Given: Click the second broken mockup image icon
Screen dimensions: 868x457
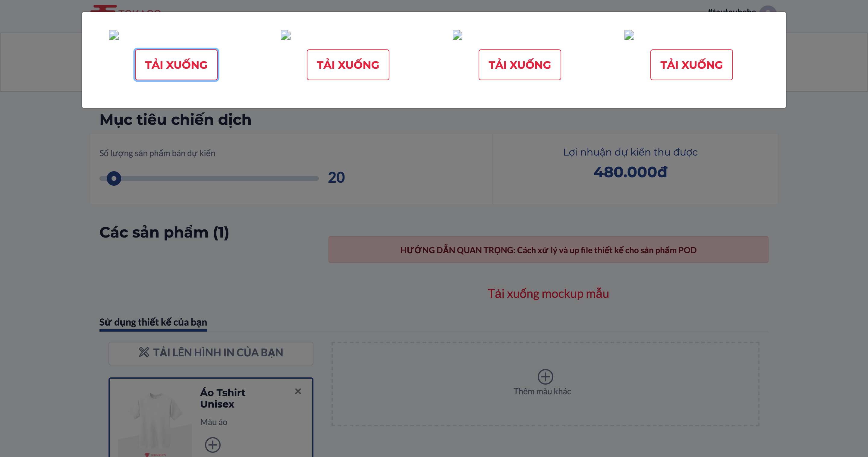Looking at the screenshot, I should [x=286, y=35].
